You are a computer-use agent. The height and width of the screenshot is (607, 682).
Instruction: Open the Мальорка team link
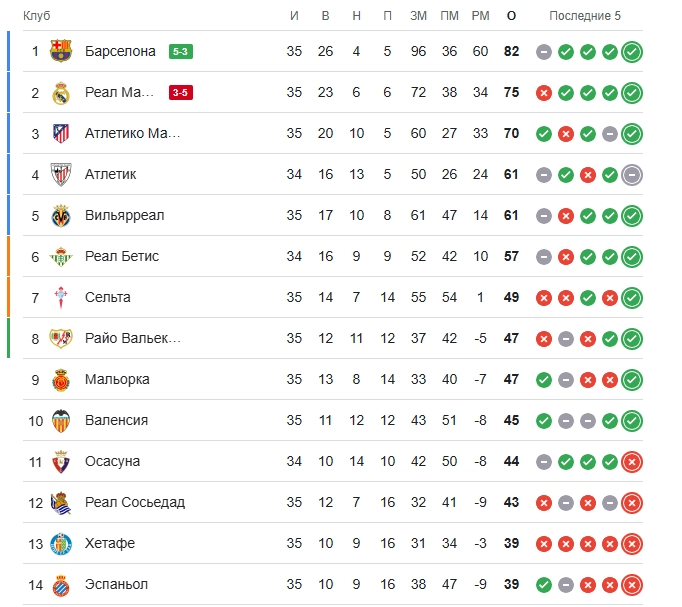pos(117,380)
